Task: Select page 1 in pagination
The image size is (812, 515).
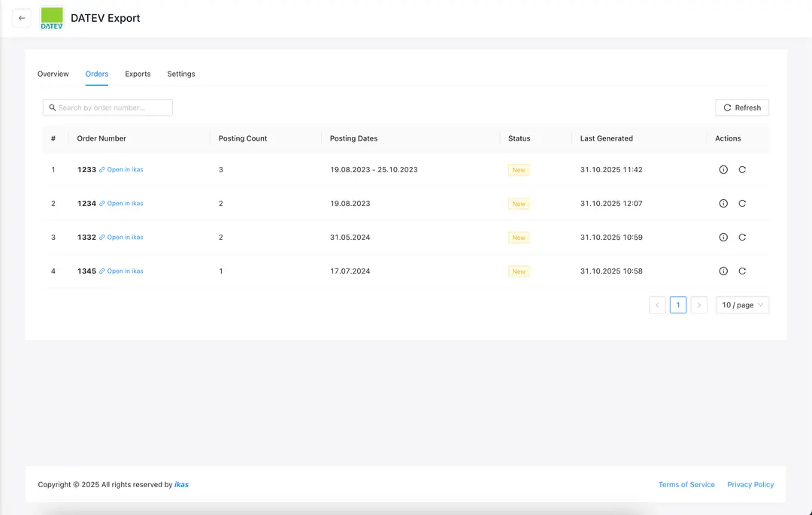Action: (678, 305)
